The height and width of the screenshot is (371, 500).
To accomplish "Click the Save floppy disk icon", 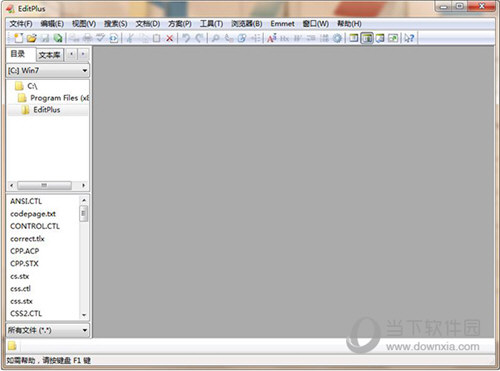I will click(45, 38).
